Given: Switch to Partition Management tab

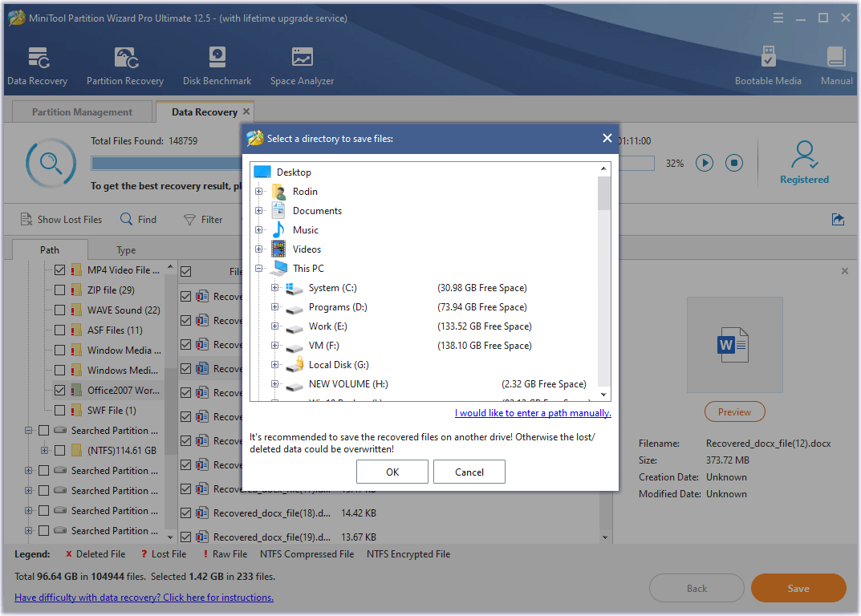Looking at the screenshot, I should coord(82,112).
